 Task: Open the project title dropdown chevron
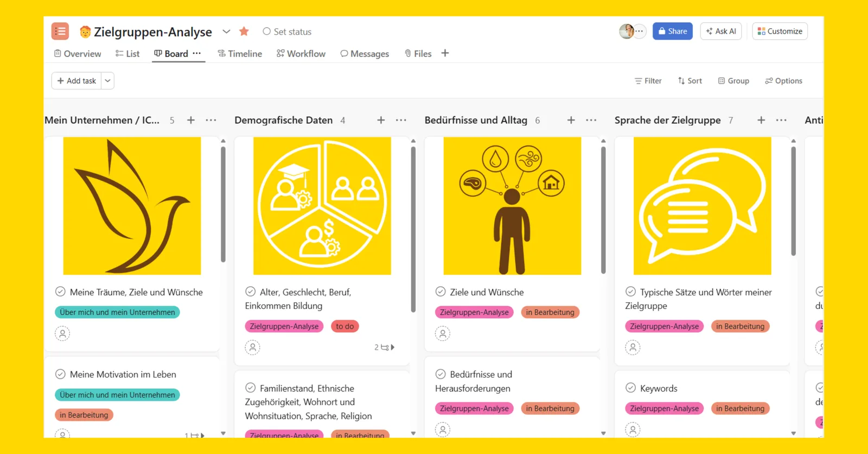226,31
